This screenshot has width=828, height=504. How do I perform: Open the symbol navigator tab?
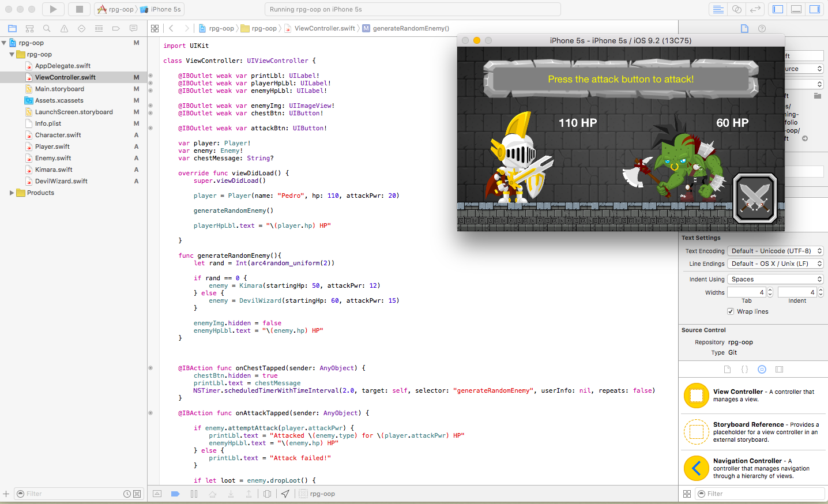(x=29, y=28)
